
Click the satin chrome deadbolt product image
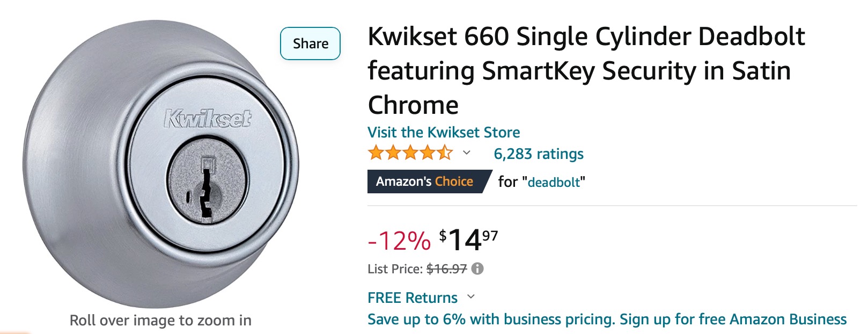(x=161, y=164)
